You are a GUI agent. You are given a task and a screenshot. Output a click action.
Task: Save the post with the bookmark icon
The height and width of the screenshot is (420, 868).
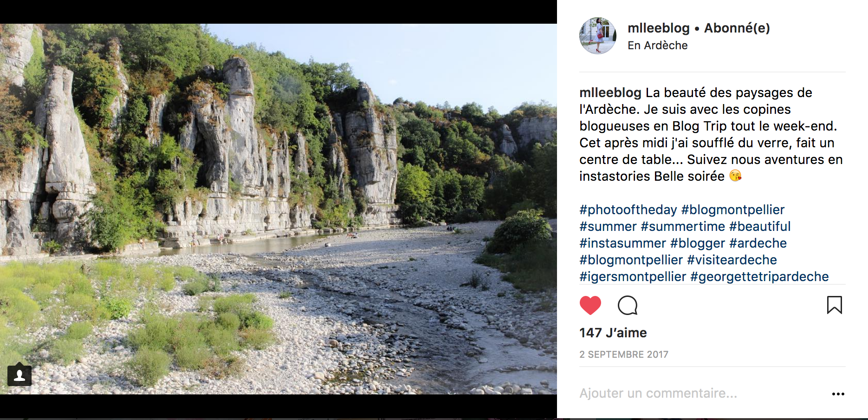click(x=834, y=305)
